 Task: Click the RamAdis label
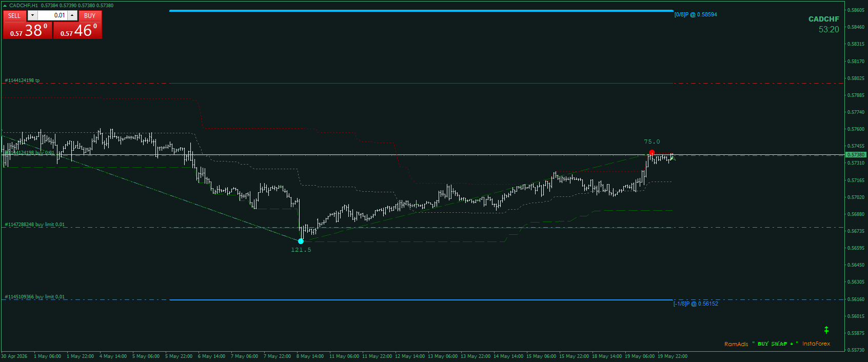(x=736, y=344)
